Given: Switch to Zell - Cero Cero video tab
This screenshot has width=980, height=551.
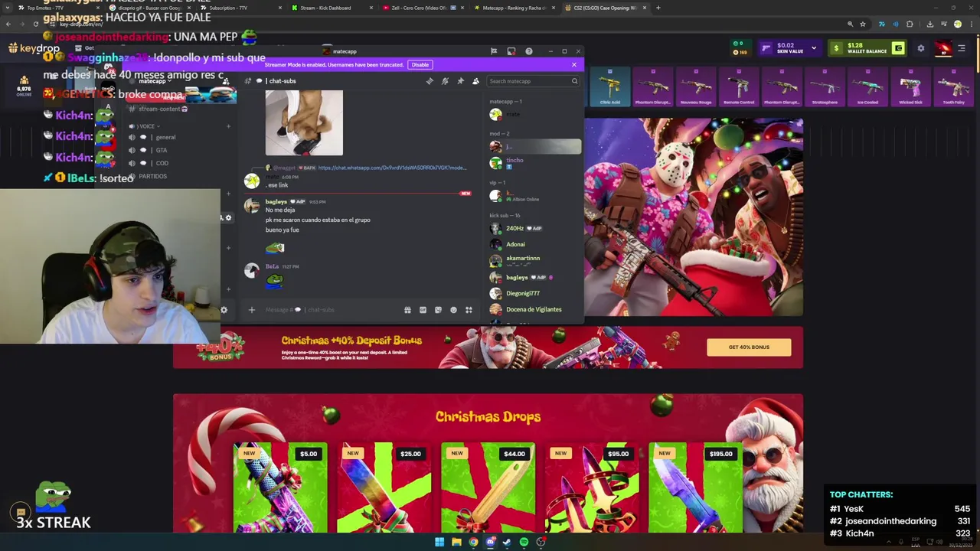Looking at the screenshot, I should point(423,8).
